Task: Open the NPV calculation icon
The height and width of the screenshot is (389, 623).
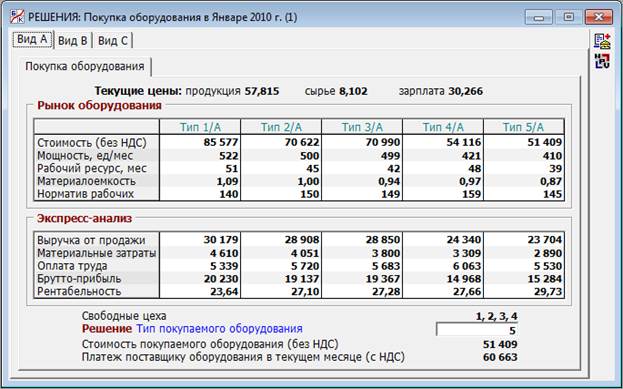Action: (x=602, y=61)
